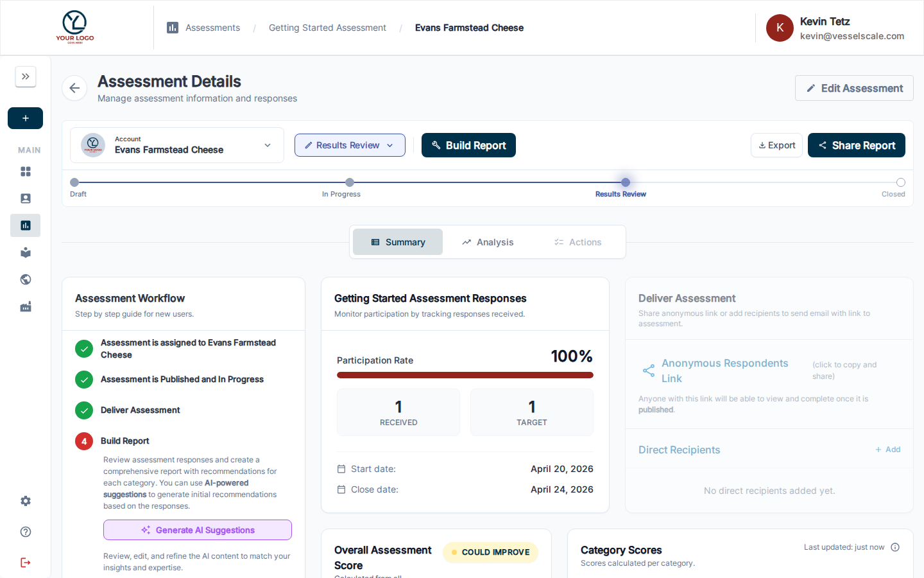Viewport: 924px width, 578px height.
Task: Click the April 20, 2026 start date value
Action: click(x=562, y=469)
